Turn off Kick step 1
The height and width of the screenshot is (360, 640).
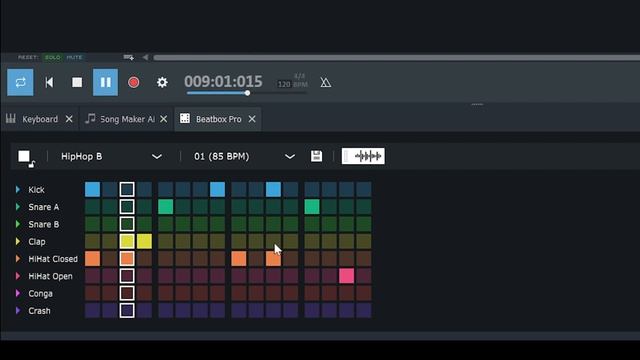click(x=92, y=189)
